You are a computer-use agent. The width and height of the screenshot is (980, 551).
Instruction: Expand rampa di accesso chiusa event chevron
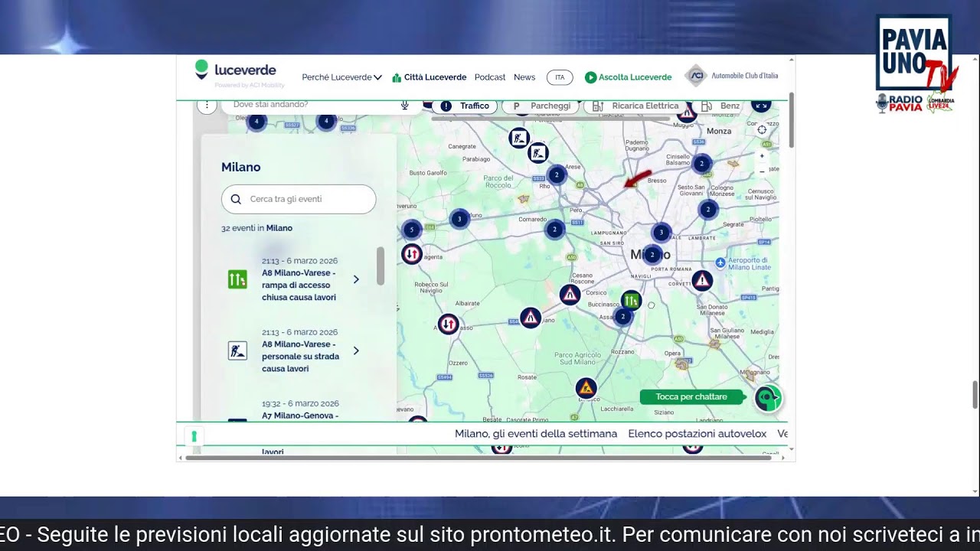(x=356, y=279)
